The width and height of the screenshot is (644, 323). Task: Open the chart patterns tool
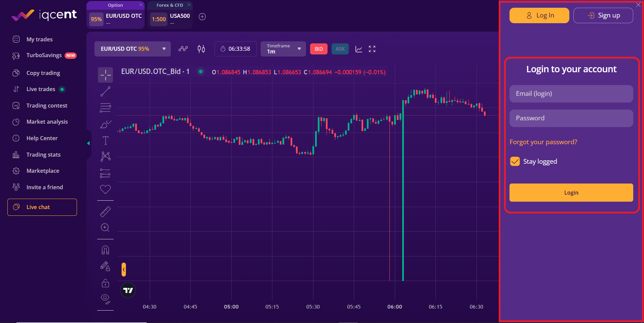105,156
